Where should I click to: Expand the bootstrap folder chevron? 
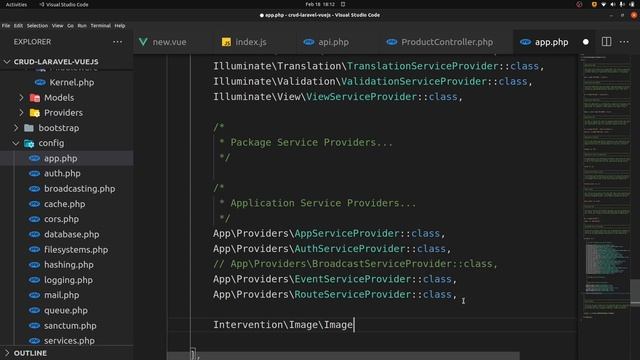point(16,128)
